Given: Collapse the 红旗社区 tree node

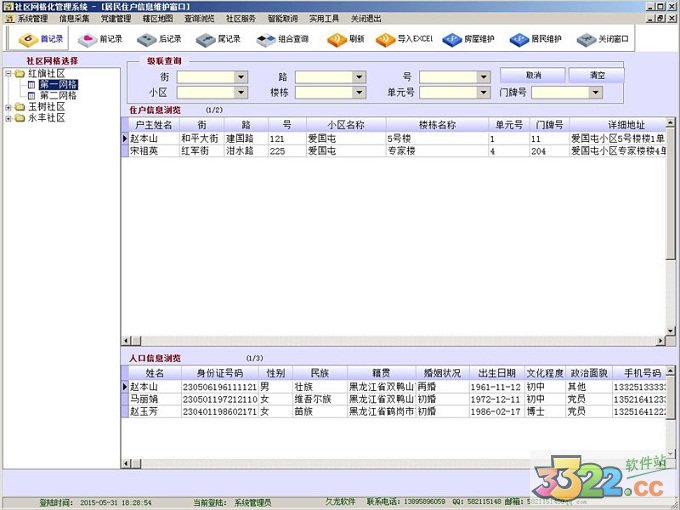Looking at the screenshot, I should coord(9,74).
